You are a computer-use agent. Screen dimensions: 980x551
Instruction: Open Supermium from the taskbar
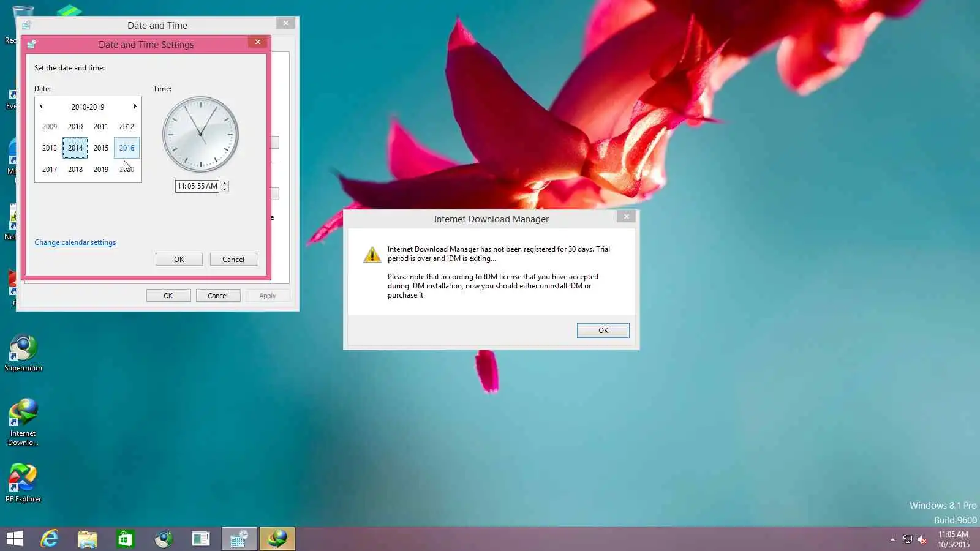[163, 539]
